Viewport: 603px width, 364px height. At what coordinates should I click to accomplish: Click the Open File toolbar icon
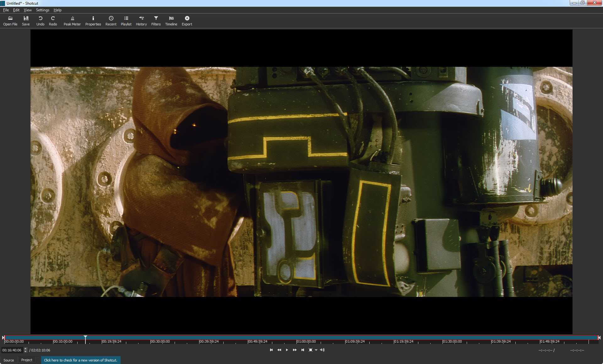[10, 21]
